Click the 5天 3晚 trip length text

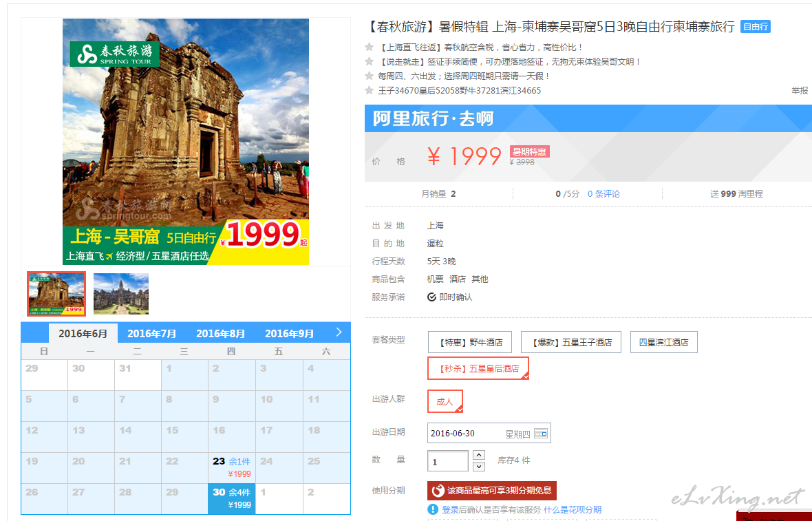point(442,262)
